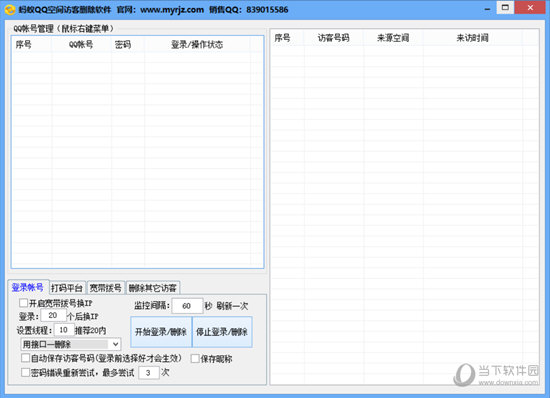Check the 保存昵称 option

point(195,358)
